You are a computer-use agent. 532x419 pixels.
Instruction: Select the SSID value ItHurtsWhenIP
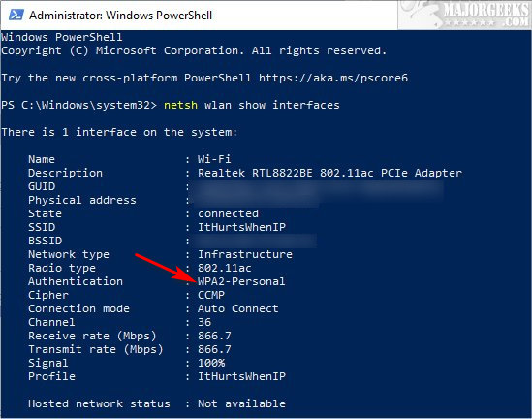point(241,227)
